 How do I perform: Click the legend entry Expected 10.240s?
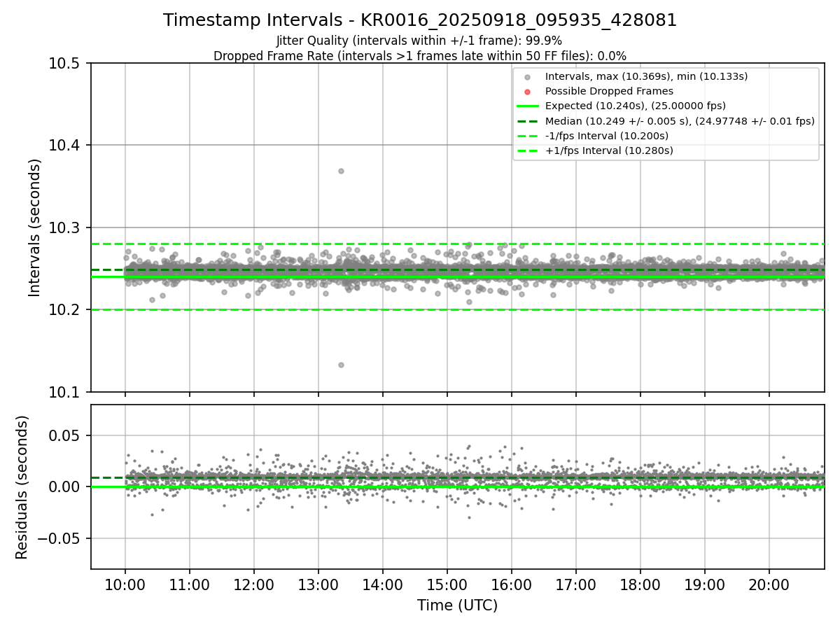point(636,106)
